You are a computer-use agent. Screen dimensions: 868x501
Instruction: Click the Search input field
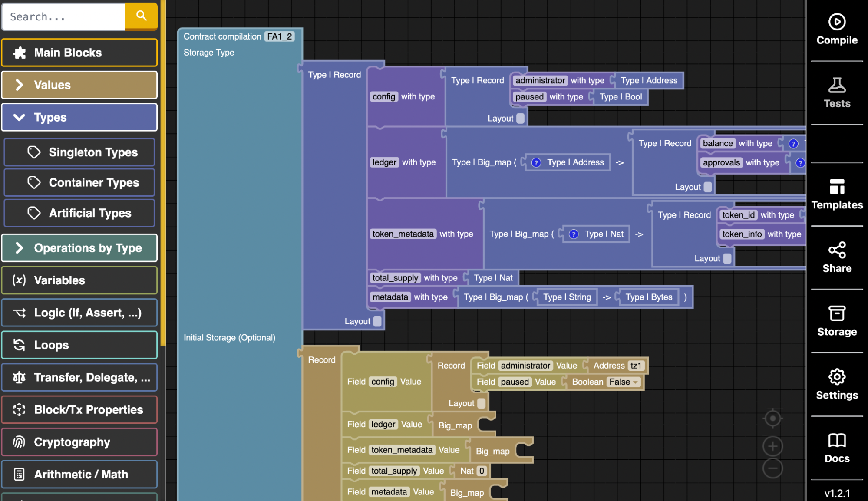(x=64, y=17)
